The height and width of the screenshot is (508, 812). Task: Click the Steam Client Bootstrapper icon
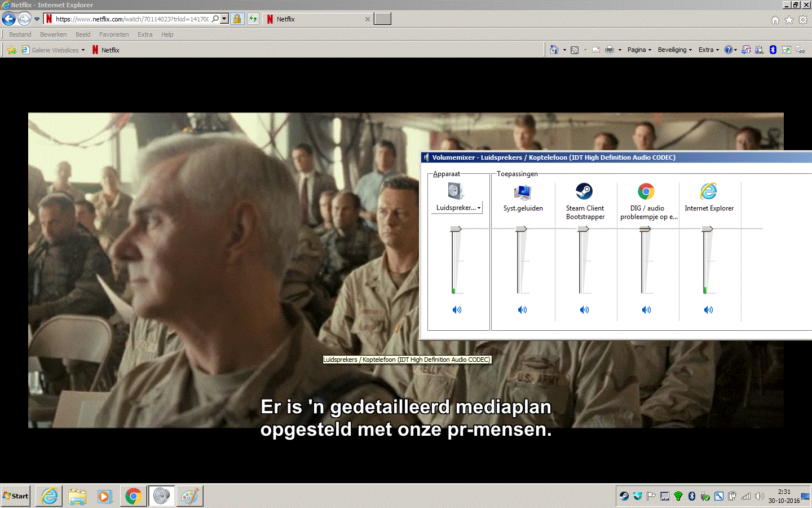(584, 191)
